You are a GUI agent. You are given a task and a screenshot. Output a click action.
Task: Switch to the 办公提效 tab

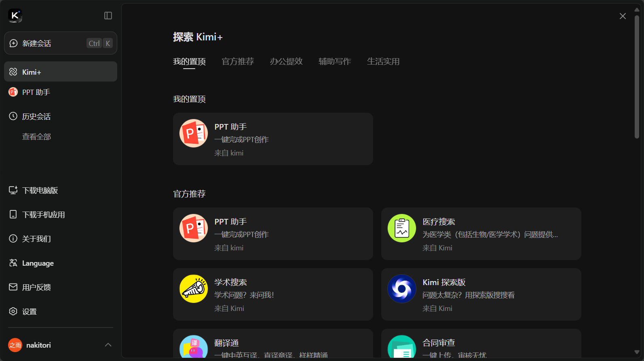[286, 61]
